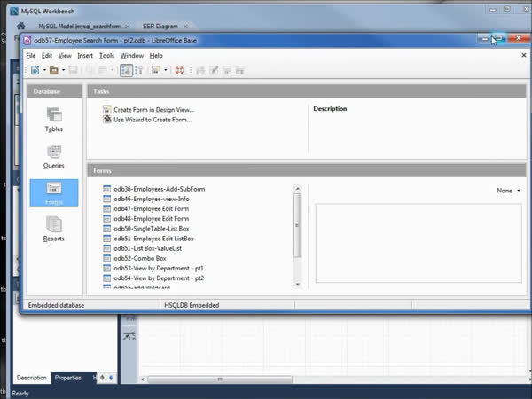The width and height of the screenshot is (532, 399).
Task: Click Use Wizard to Create Form
Action: [x=153, y=119]
